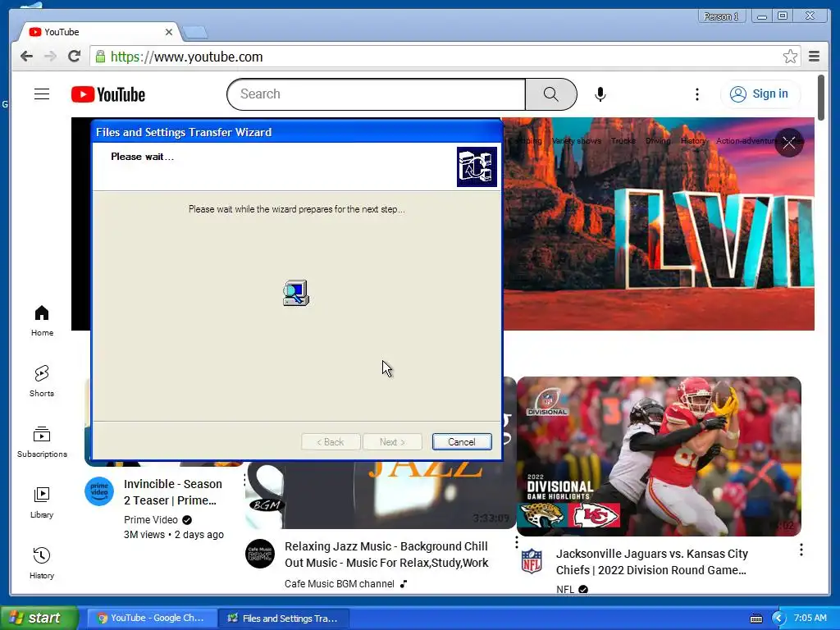Click the wizard's searching computer icon

point(296,293)
